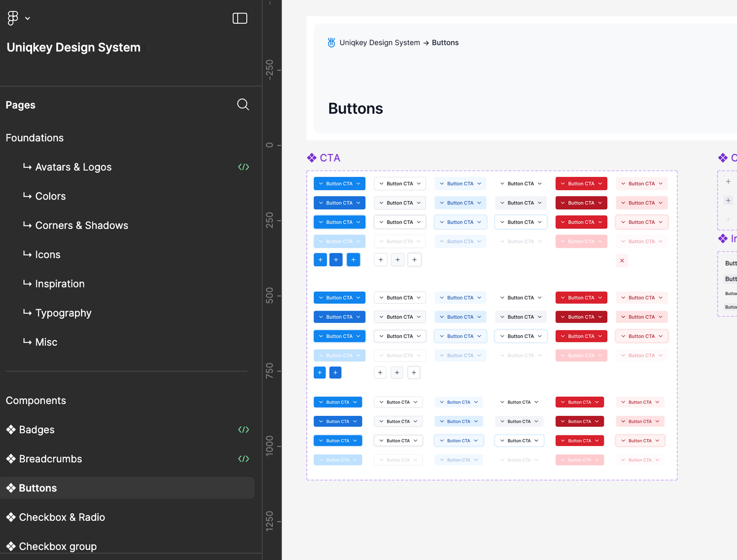737x560 pixels.
Task: Click code icon beside Avatars & Logos
Action: [243, 167]
